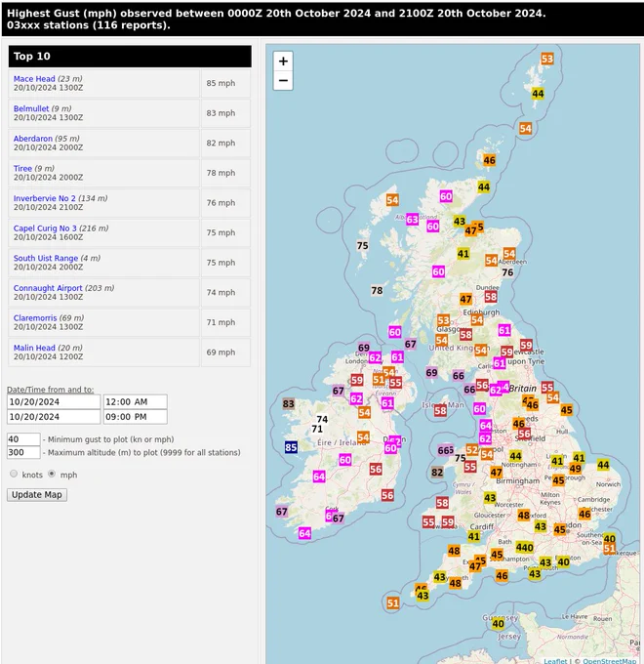644x664 pixels.
Task: Click the 52 mph gust marker
Action: click(472, 450)
